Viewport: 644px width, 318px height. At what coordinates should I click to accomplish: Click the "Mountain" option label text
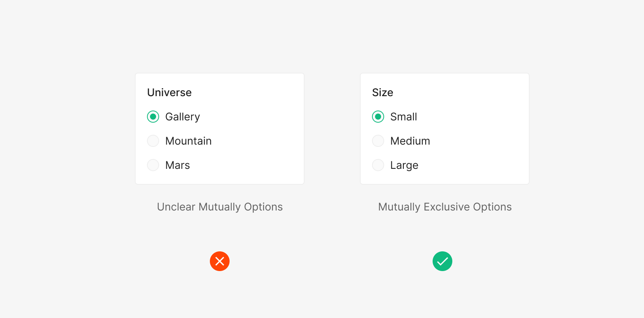coord(188,141)
